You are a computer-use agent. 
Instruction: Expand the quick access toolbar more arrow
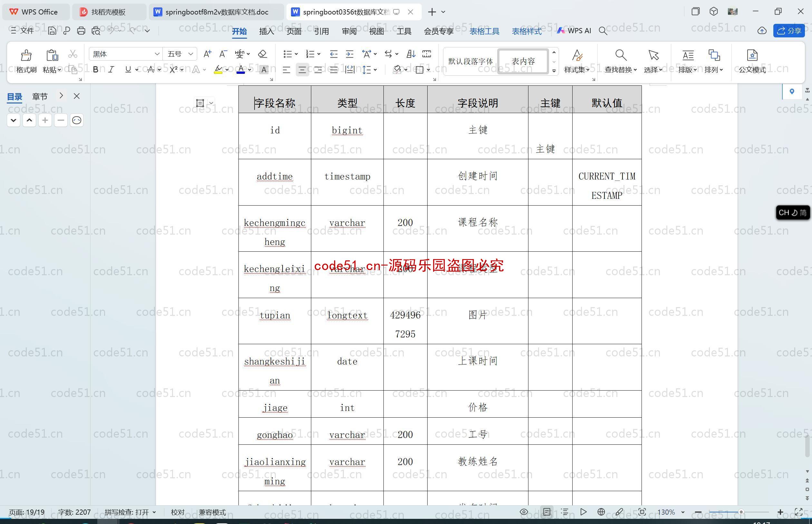pos(147,31)
